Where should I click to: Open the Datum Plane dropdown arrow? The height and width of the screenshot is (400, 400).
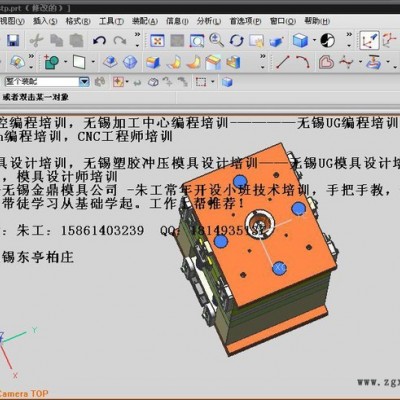coord(93,62)
